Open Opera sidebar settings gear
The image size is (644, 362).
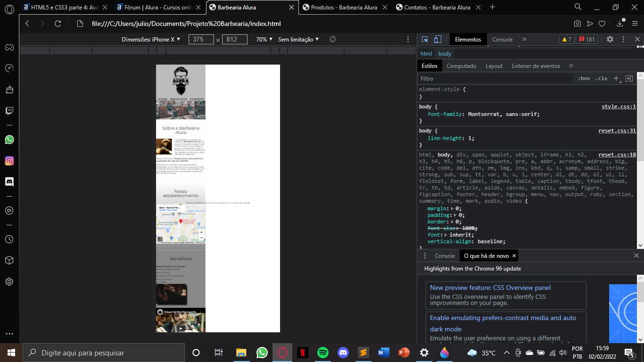tap(9, 282)
